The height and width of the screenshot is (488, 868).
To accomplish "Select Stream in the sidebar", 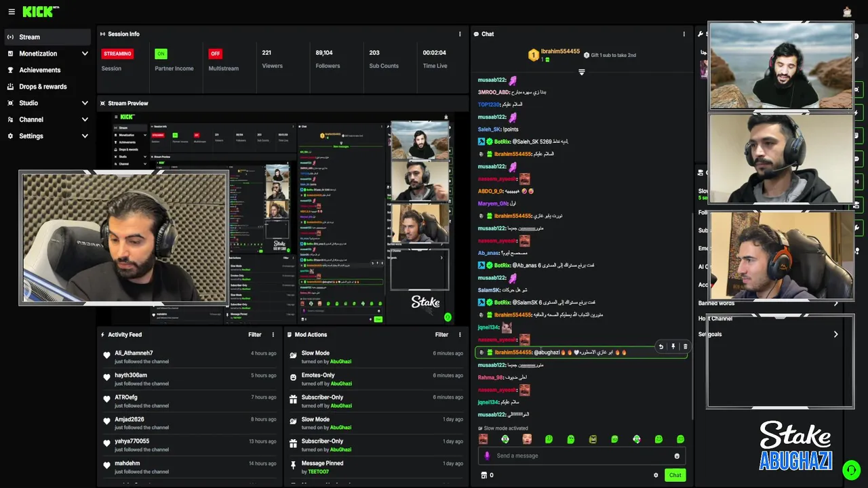I will [x=46, y=37].
